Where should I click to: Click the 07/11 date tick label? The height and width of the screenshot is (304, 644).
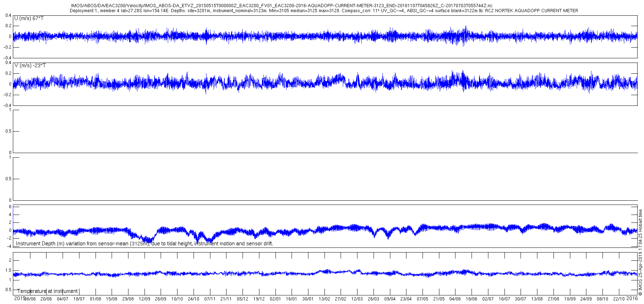pyautogui.click(x=210, y=299)
